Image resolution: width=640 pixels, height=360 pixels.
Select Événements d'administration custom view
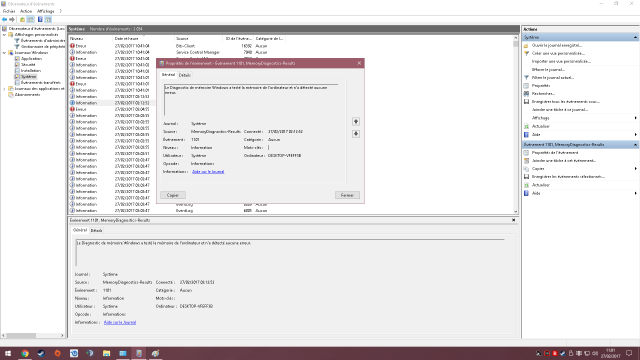(43, 41)
